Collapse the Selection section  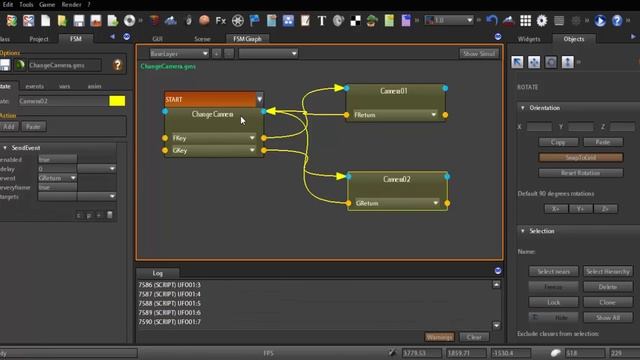(522, 231)
